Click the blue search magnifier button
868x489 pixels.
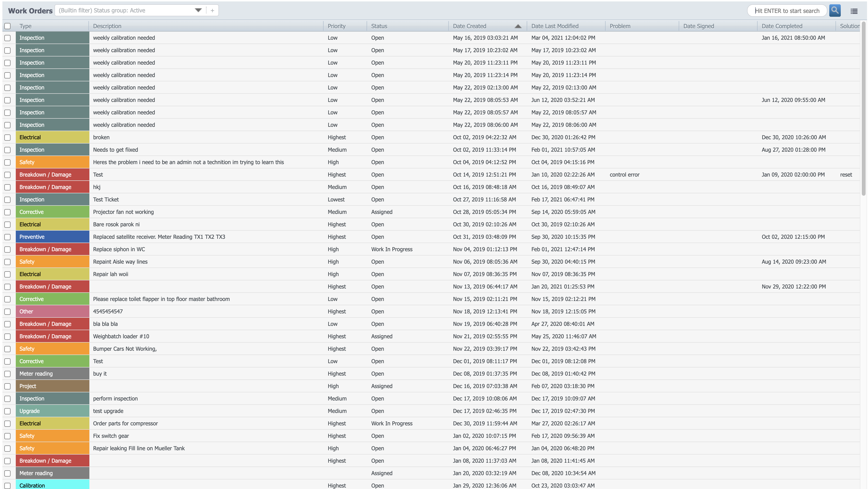[835, 11]
